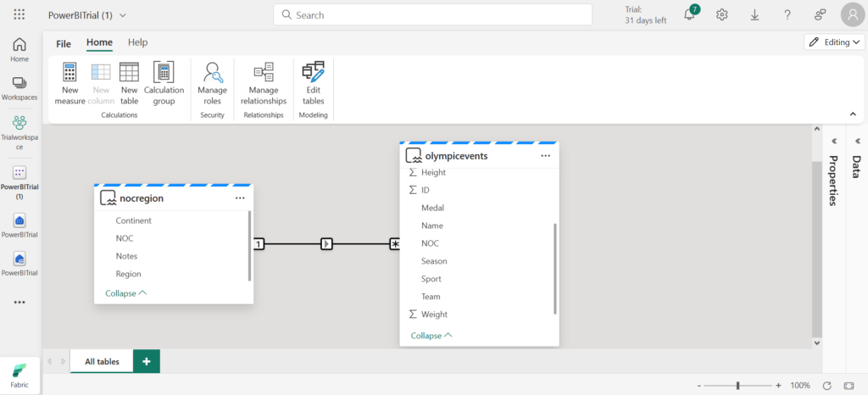Click the Search input box

pyautogui.click(x=432, y=15)
